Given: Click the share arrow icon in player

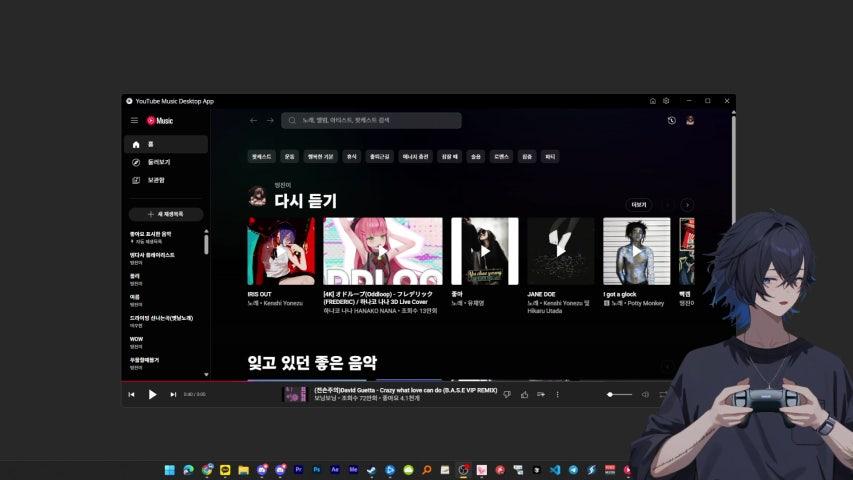Looking at the screenshot, I should click(541, 395).
